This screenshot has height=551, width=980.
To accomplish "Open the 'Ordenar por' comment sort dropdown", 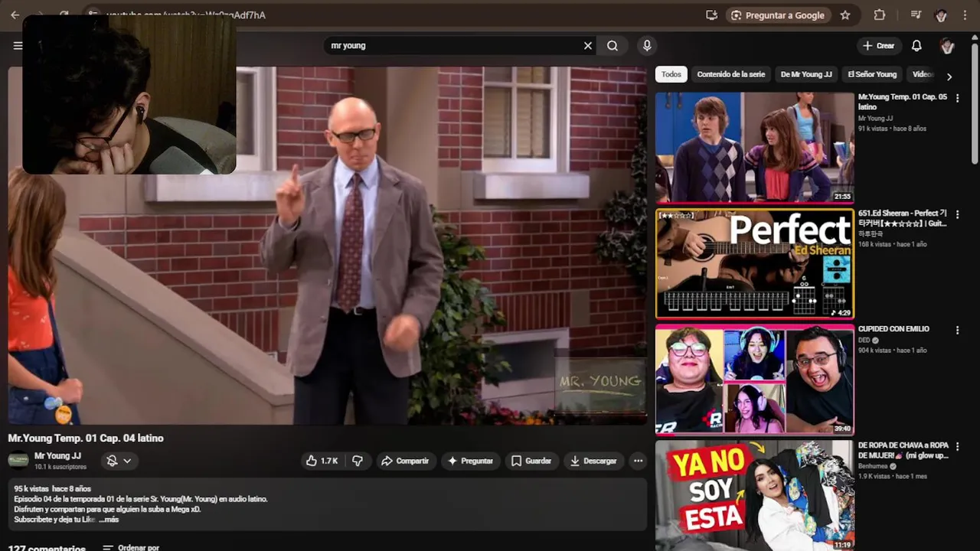I will pyautogui.click(x=131, y=548).
